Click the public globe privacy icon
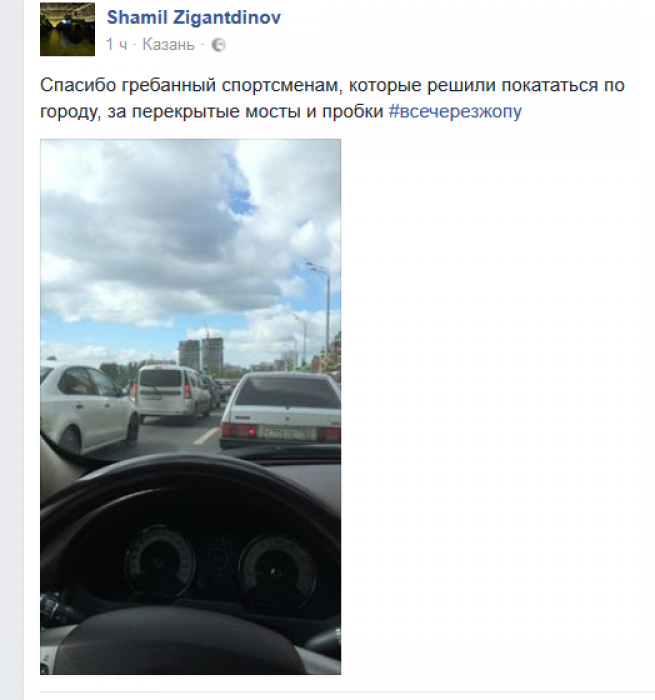Screen dimensions: 655x700 [x=218, y=45]
